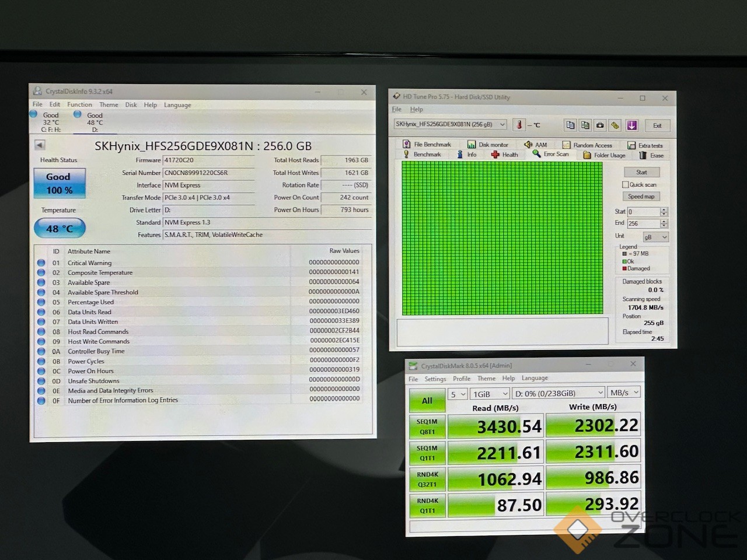Click the Firmware value 41720C20 field
Screen dimensions: 747x560
click(x=208, y=160)
